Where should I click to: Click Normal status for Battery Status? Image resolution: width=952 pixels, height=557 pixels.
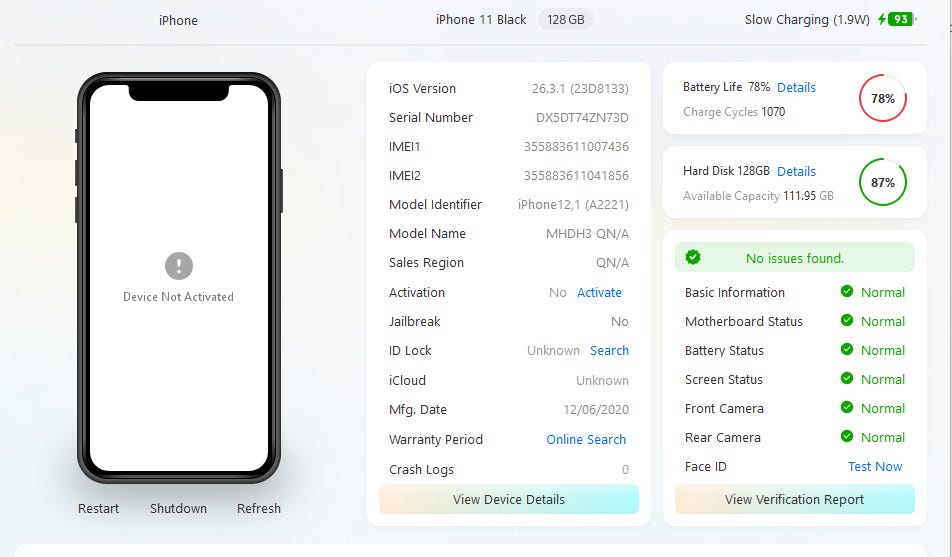pos(883,350)
